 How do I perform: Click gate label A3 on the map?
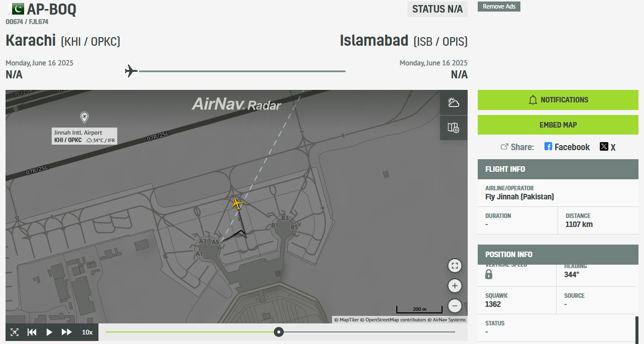tap(203, 241)
